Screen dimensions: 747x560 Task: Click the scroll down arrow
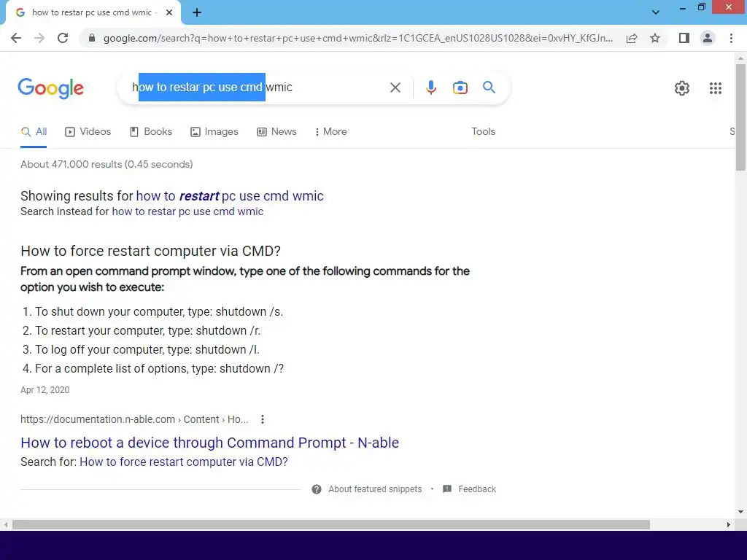point(740,512)
